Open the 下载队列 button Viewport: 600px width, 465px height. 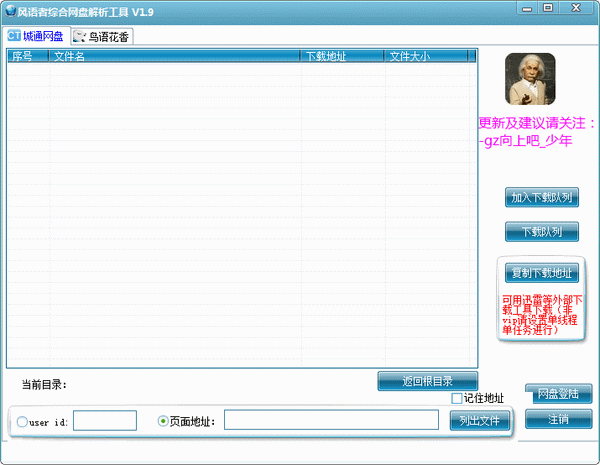[x=541, y=232]
